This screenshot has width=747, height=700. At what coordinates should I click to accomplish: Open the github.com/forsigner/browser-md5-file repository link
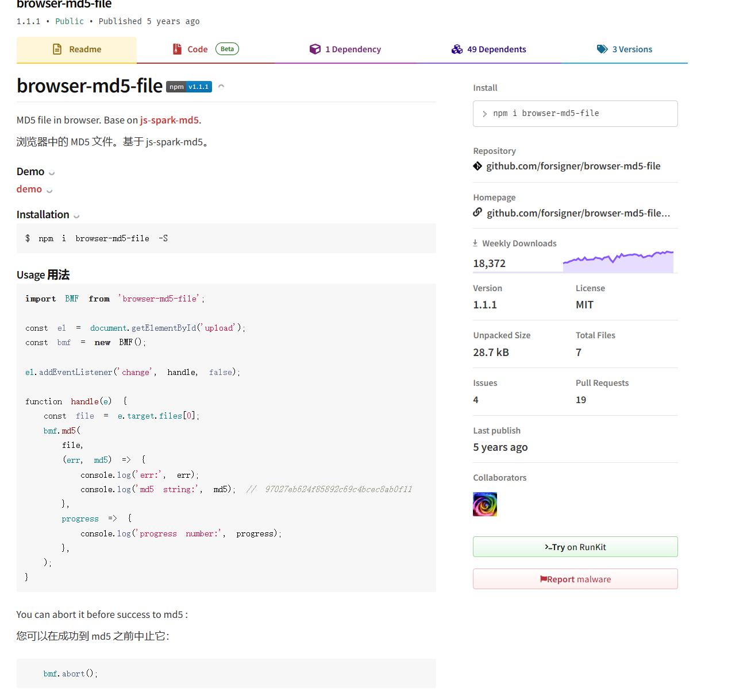pos(573,166)
